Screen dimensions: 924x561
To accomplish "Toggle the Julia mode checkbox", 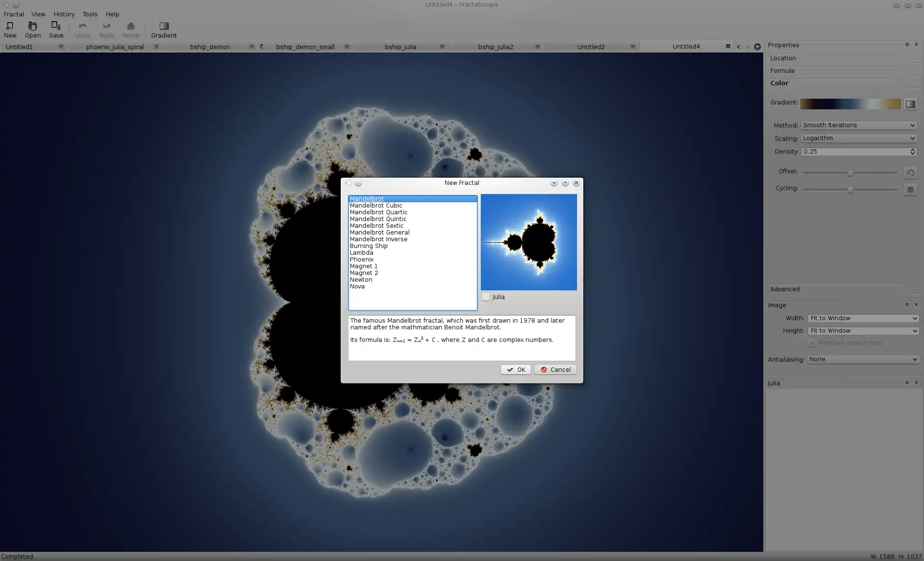I will point(487,297).
